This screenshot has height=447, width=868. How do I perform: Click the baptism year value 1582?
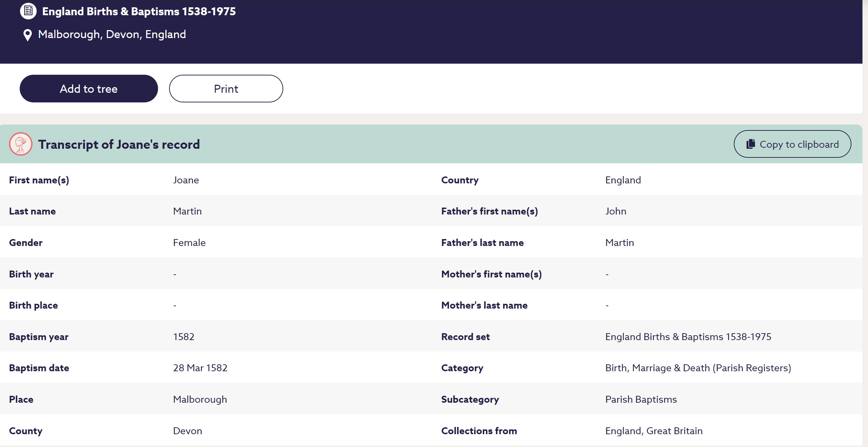click(184, 337)
